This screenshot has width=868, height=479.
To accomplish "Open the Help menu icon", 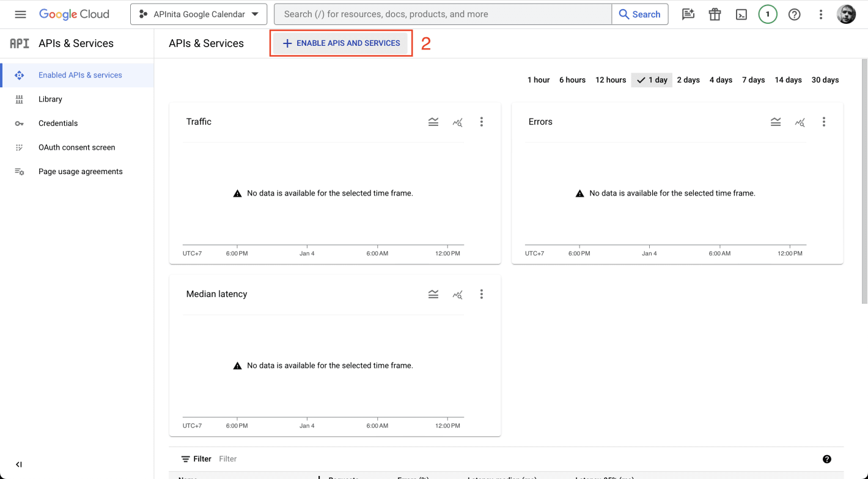I will [x=794, y=13].
